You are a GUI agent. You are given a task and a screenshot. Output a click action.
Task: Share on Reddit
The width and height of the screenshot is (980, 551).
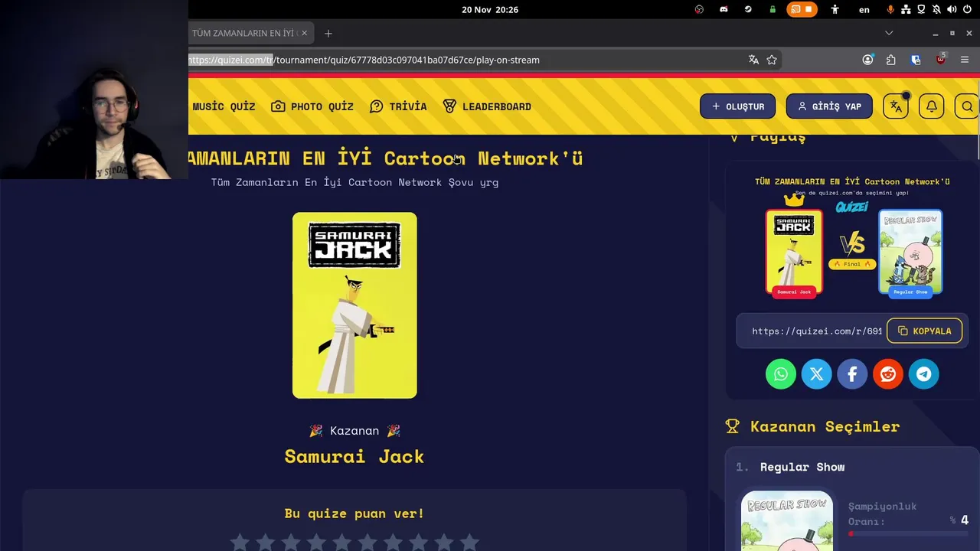tap(888, 374)
